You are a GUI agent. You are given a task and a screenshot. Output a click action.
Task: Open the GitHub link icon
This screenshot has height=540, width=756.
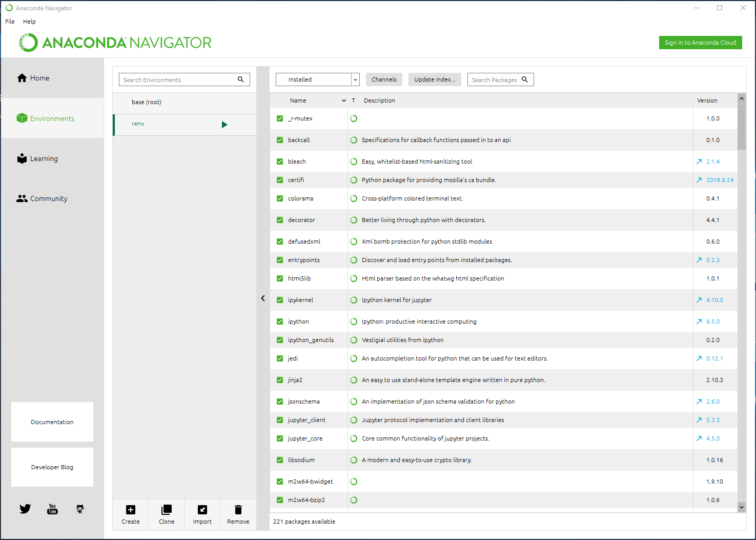pos(80,509)
